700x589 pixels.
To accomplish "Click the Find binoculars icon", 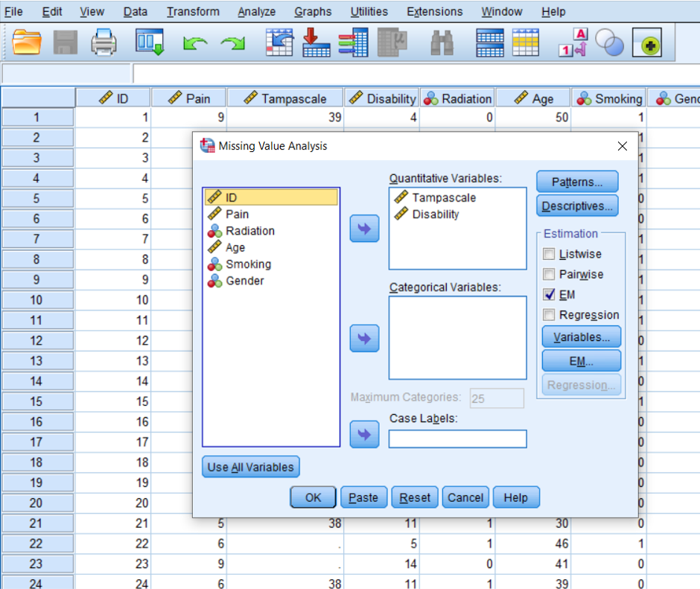I will (x=442, y=45).
